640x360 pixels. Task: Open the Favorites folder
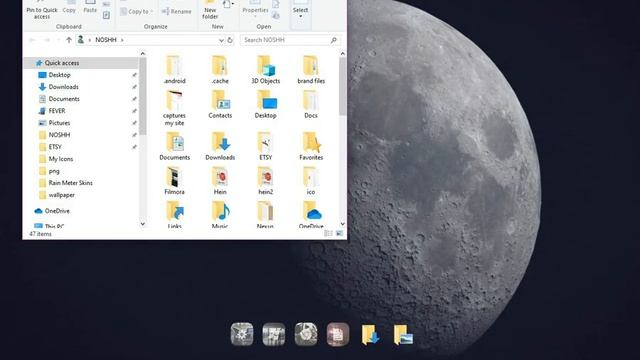311,146
